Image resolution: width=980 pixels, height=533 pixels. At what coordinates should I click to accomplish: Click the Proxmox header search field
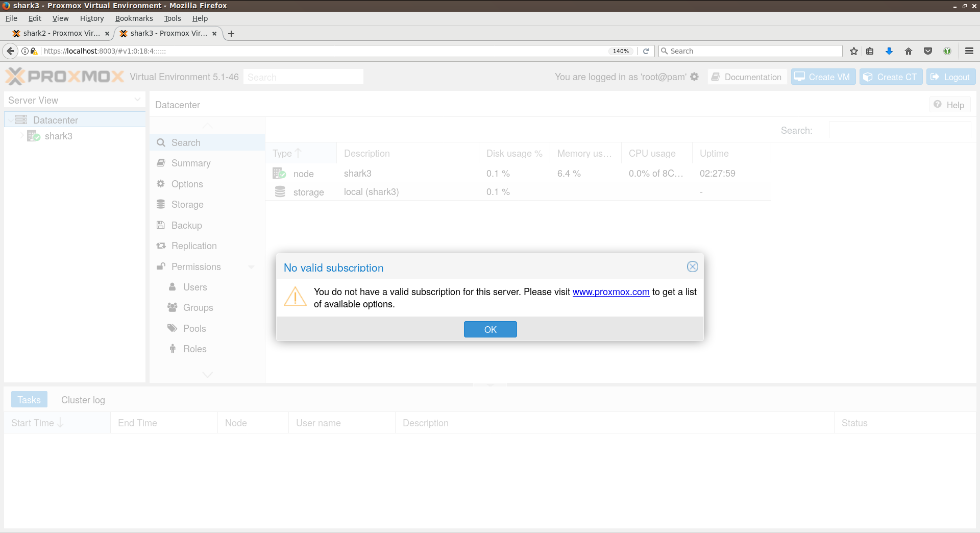[x=303, y=77]
